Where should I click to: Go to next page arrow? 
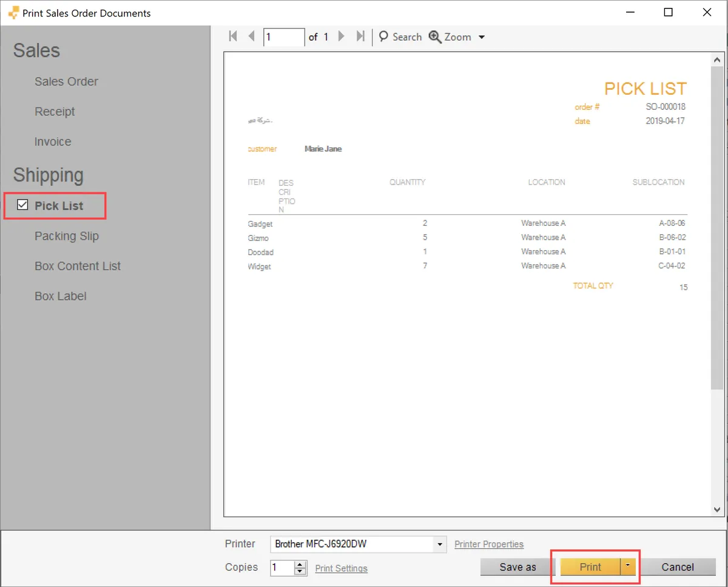pyautogui.click(x=341, y=36)
